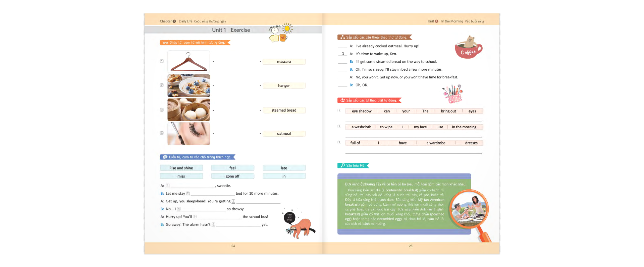This screenshot has width=644, height=267.
Task: Choose the "mascara" word label
Action: pyautogui.click(x=284, y=62)
